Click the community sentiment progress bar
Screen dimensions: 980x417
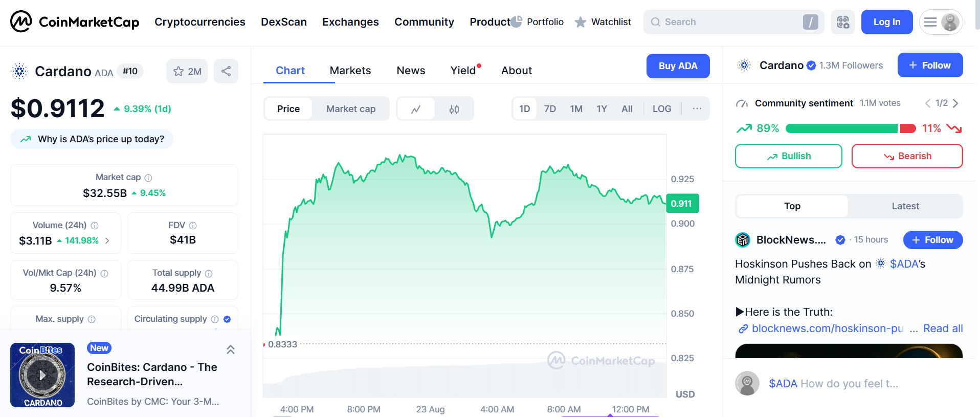click(x=851, y=128)
